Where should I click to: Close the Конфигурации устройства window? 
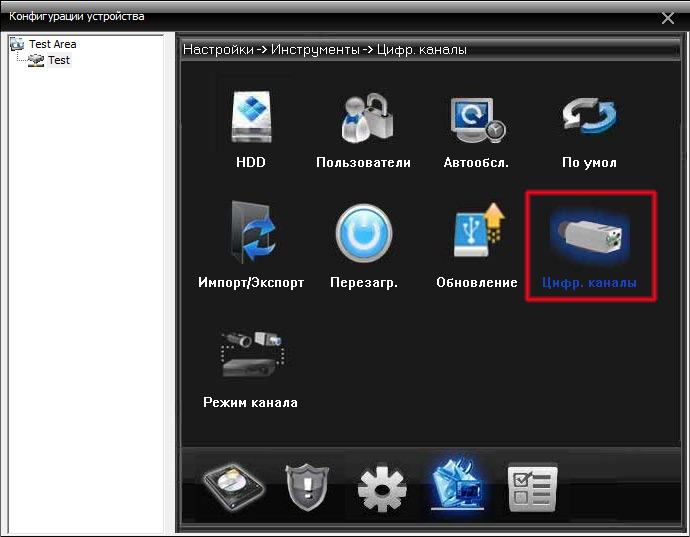pos(668,18)
